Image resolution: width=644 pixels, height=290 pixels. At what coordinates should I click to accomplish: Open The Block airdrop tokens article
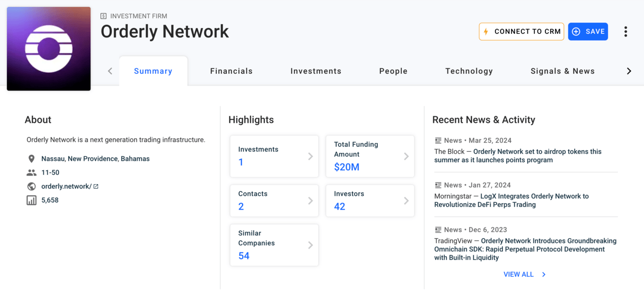518,156
